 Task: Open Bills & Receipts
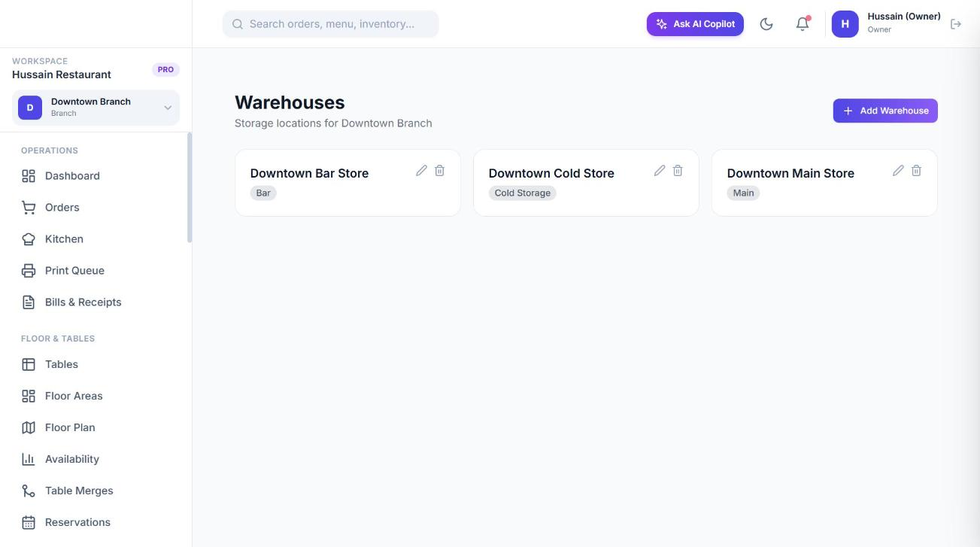(96, 302)
